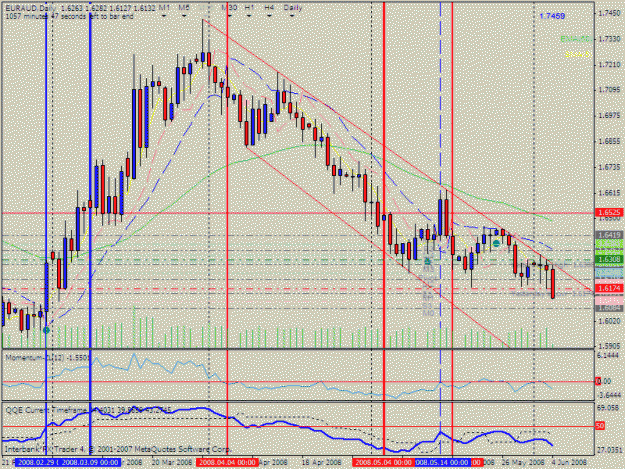The image size is (625, 469).
Task: Click the arrow under H4
Action: [269, 16]
